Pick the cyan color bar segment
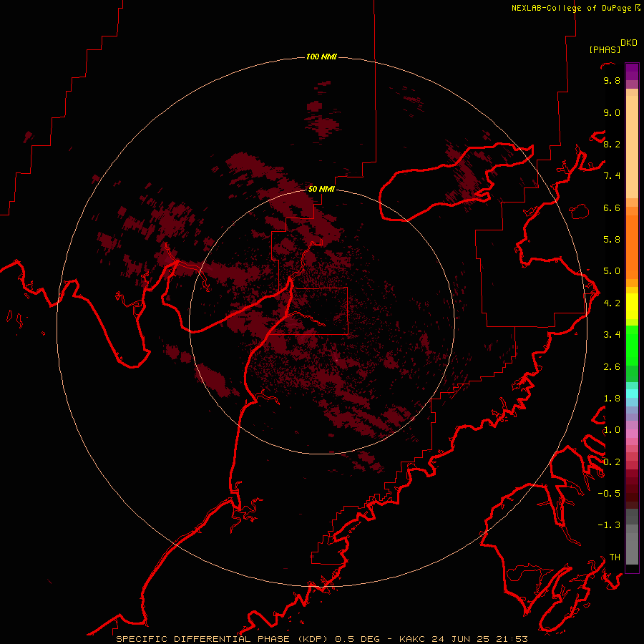Image resolution: width=644 pixels, height=644 pixels. [632, 394]
